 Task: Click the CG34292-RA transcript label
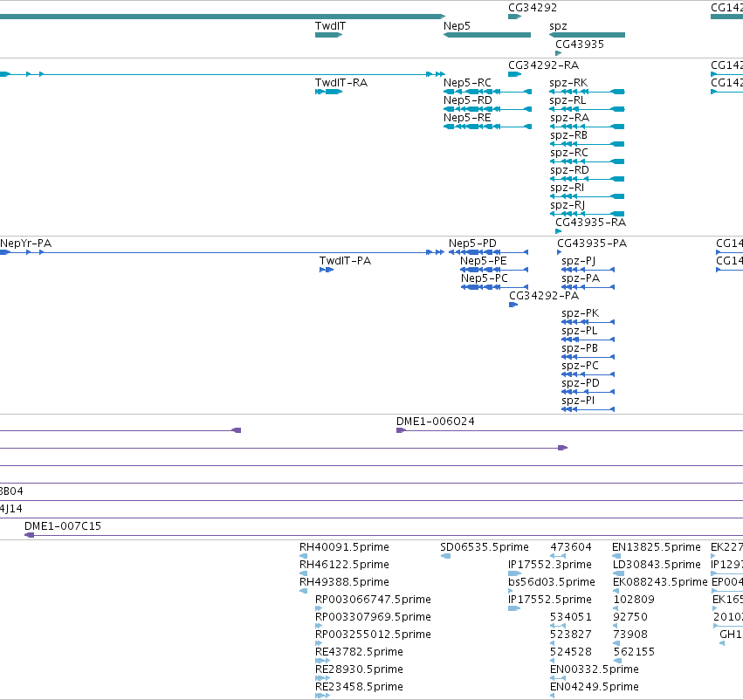[544, 65]
